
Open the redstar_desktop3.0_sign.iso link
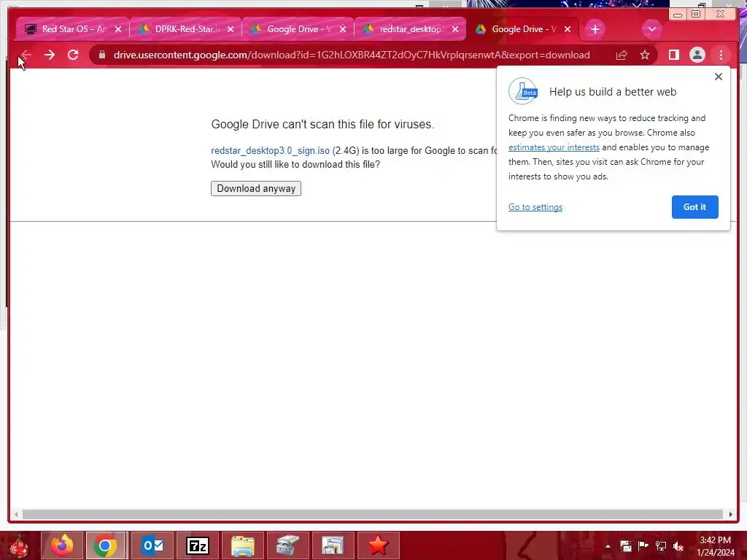point(270,150)
